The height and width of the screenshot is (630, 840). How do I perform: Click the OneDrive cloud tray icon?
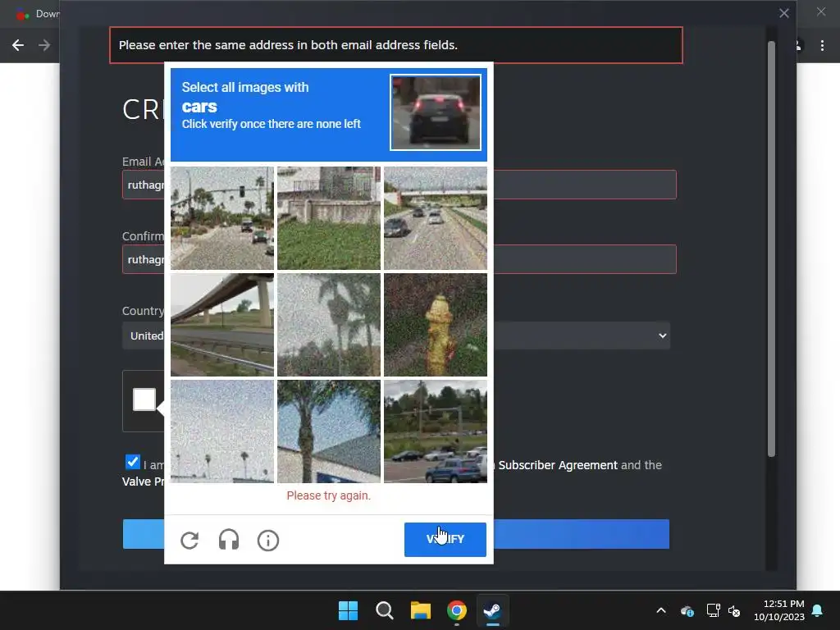click(x=687, y=610)
